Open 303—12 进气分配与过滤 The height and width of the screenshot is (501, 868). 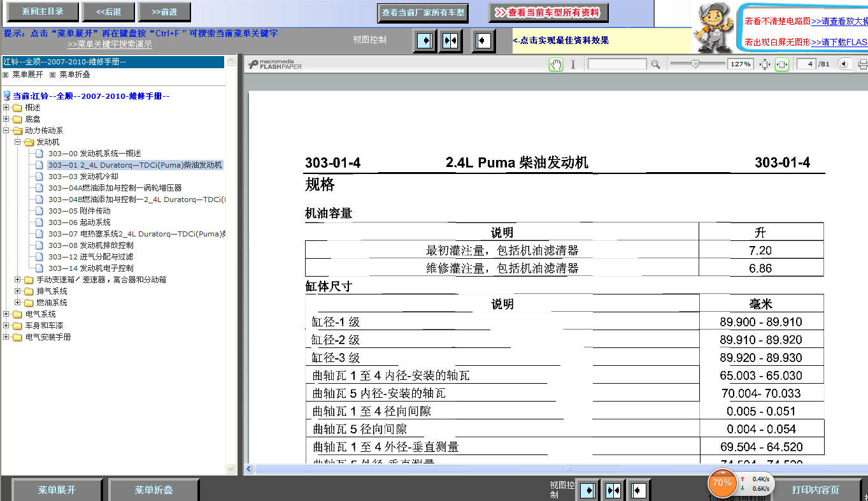(x=91, y=257)
